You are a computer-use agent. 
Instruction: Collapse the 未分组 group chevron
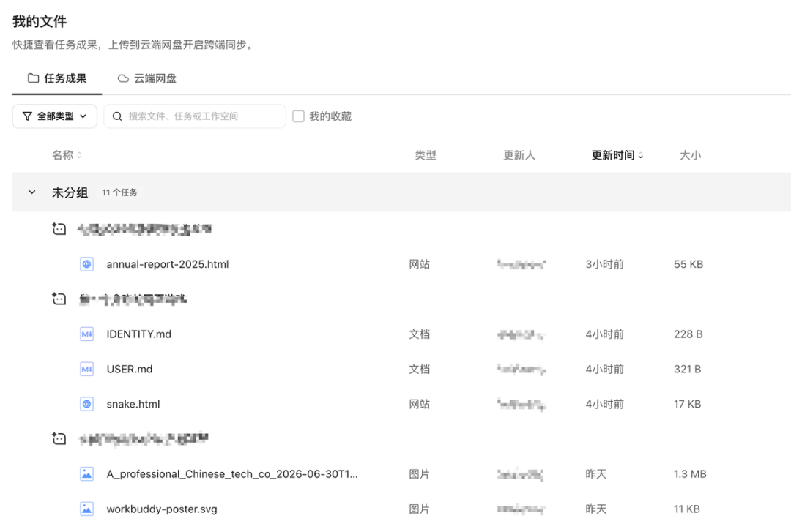click(31, 192)
